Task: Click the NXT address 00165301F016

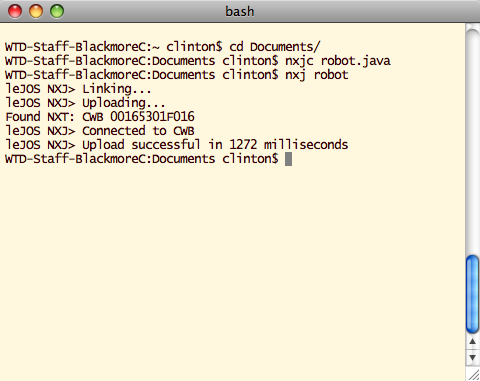Action: point(152,117)
